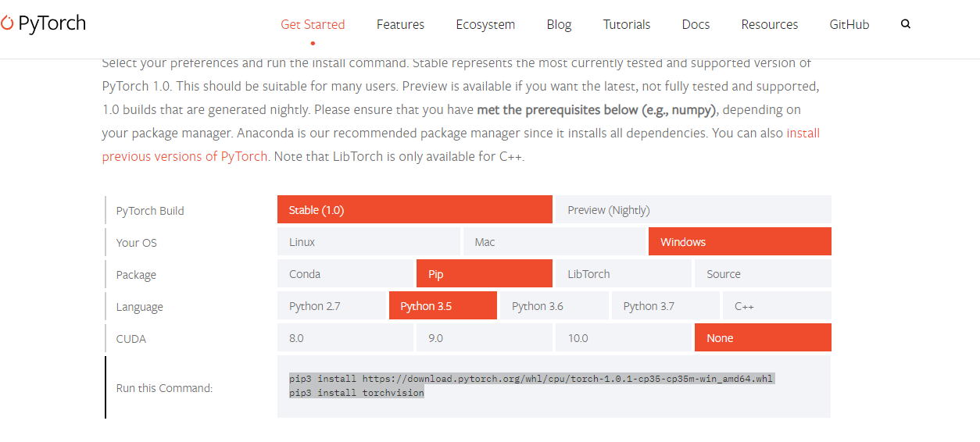Select Python 2.7 language
The width and height of the screenshot is (980, 442).
(331, 305)
